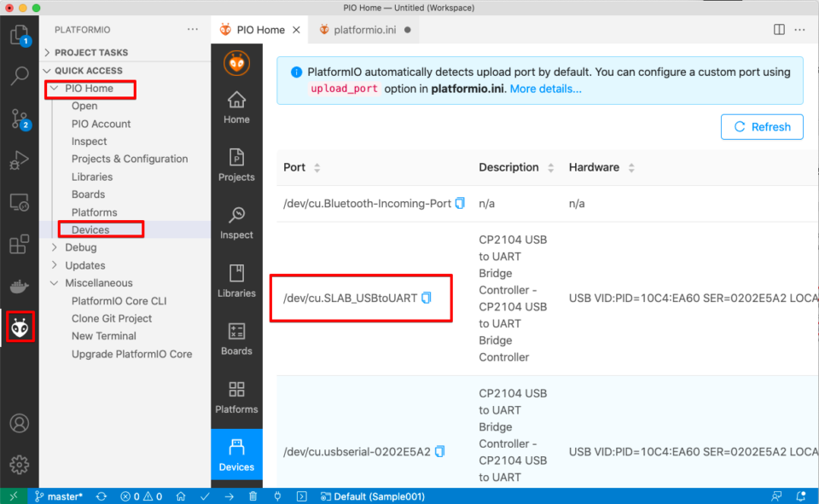Copy the /dev/cu.SLAB_USBtoUART port path
Image resolution: width=819 pixels, height=504 pixels.
coord(427,298)
